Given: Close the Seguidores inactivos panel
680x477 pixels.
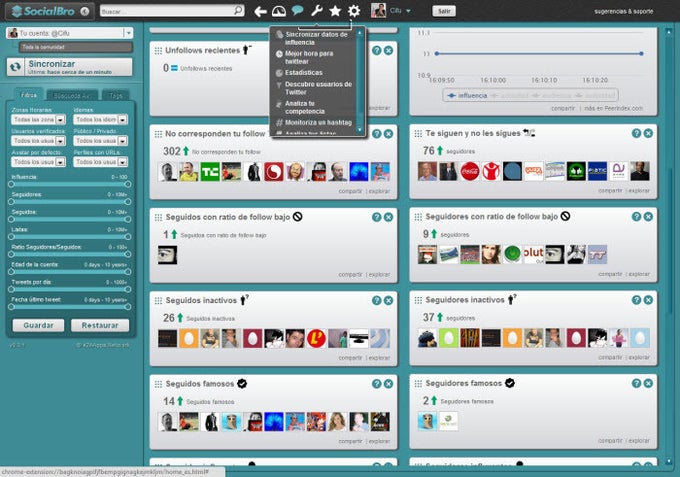Looking at the screenshot, I should [x=648, y=300].
